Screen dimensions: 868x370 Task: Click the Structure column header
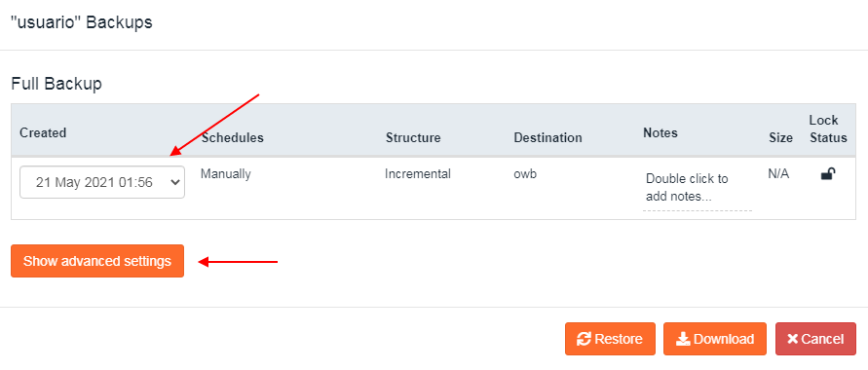(413, 137)
